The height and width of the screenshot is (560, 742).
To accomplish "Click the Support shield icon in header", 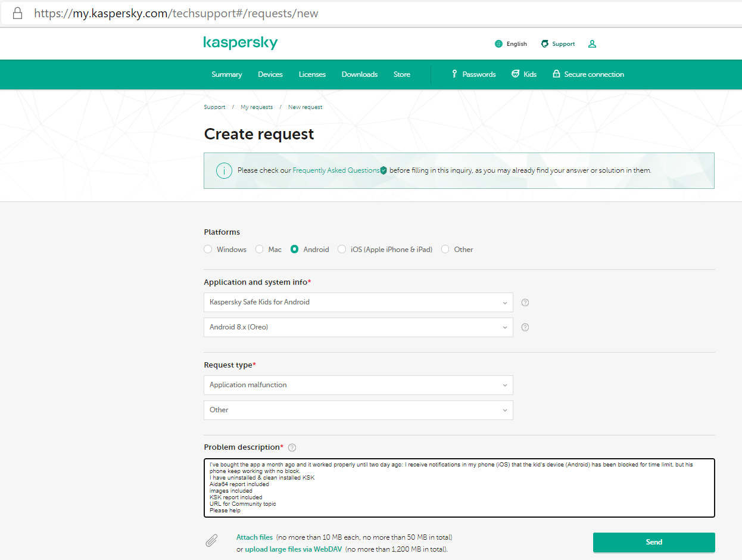I will 544,44.
